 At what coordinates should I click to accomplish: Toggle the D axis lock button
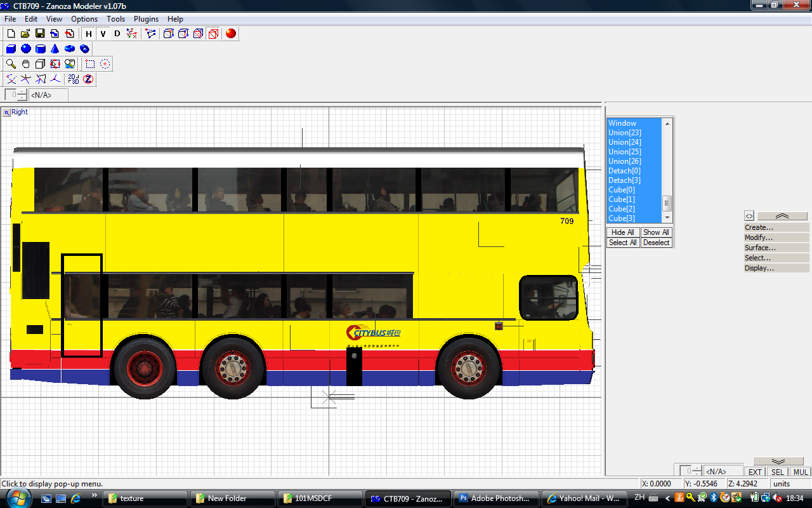[x=117, y=34]
